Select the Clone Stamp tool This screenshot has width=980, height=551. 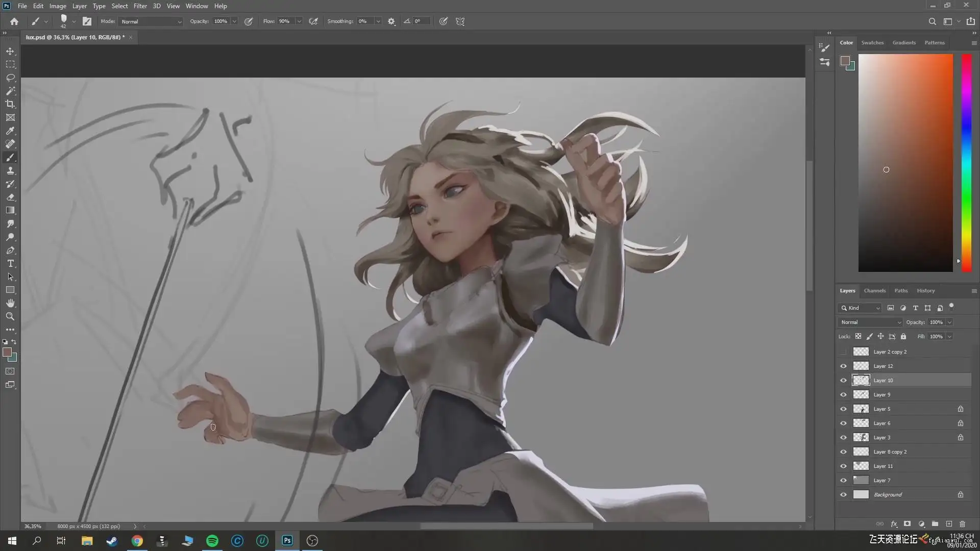click(x=10, y=171)
